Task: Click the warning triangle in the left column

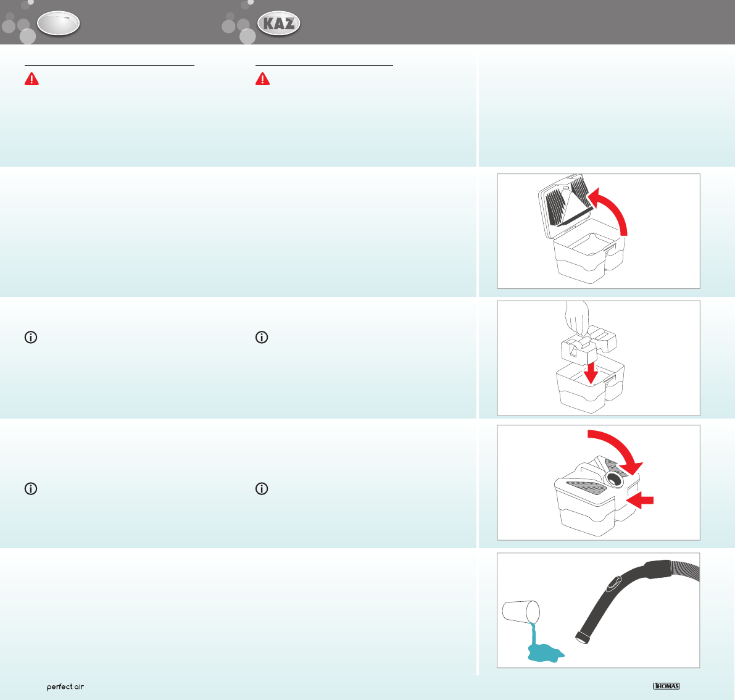Action: coord(31,80)
